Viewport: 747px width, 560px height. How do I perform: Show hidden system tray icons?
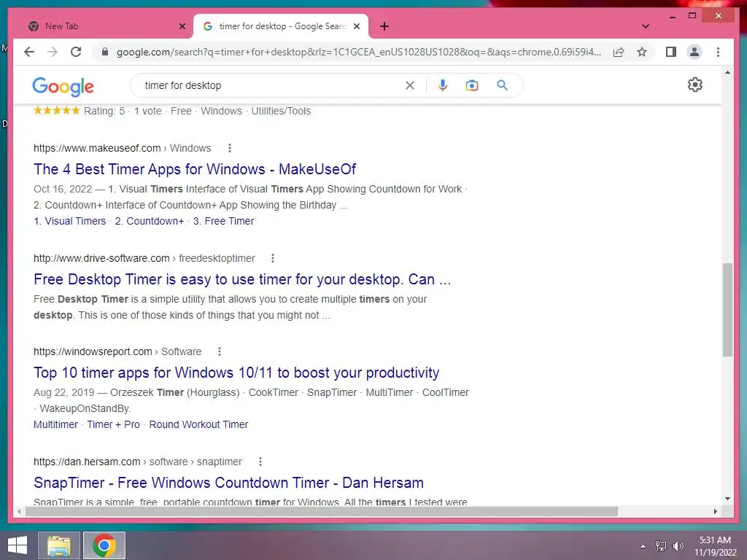click(643, 545)
